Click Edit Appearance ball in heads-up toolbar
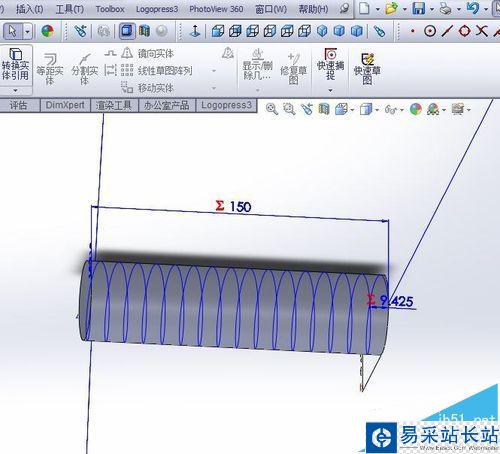 416,109
